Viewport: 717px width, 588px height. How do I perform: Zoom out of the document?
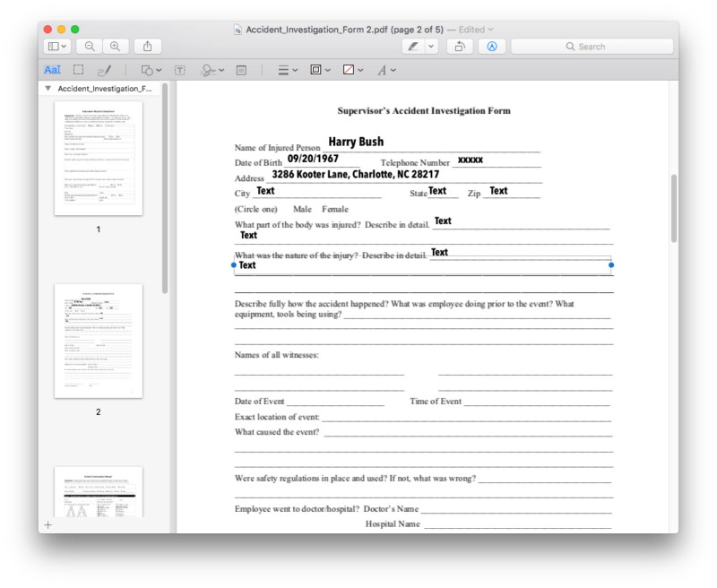90,47
